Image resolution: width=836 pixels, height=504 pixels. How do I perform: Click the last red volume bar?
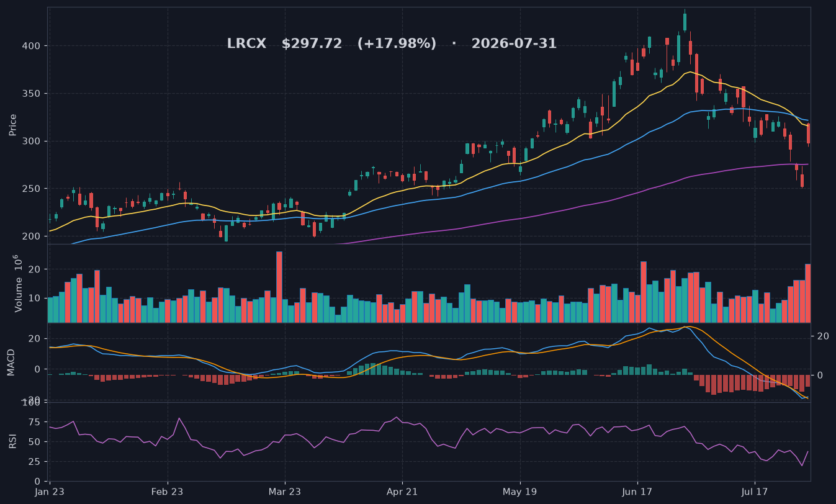coord(807,293)
